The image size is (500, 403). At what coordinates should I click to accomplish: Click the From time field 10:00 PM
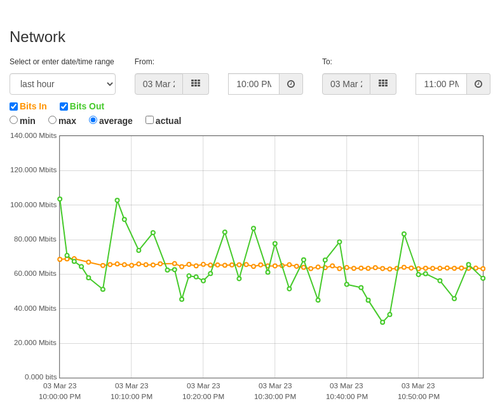pos(254,84)
